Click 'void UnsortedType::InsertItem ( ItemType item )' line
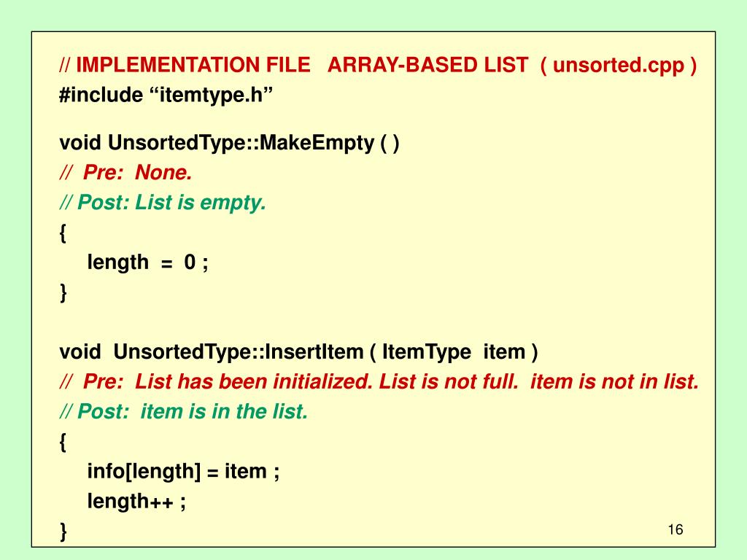The height and width of the screenshot is (560, 747). point(298,352)
